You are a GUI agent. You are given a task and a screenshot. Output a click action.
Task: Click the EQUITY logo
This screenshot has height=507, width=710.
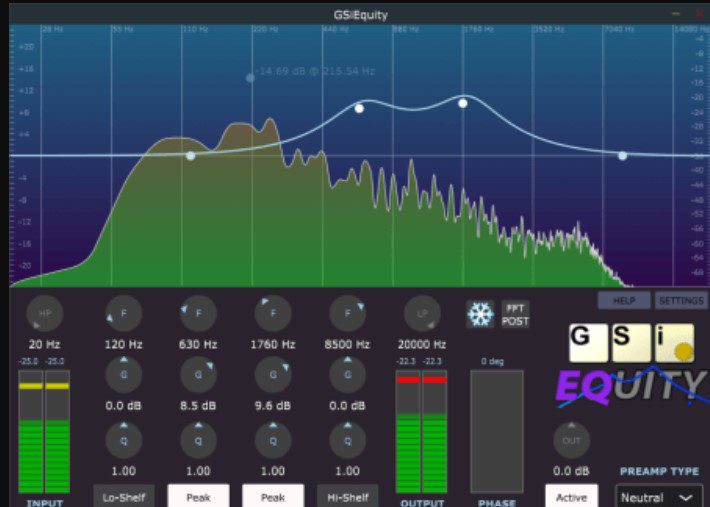[632, 387]
